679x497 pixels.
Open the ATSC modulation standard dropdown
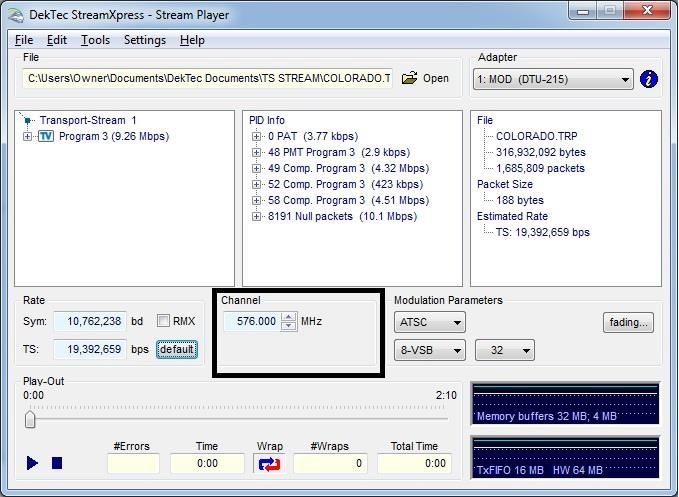[x=430, y=323]
